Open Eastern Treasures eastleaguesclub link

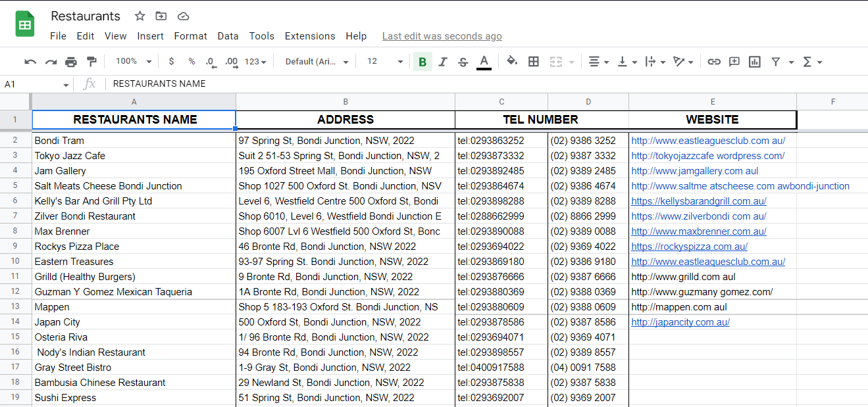tap(708, 262)
